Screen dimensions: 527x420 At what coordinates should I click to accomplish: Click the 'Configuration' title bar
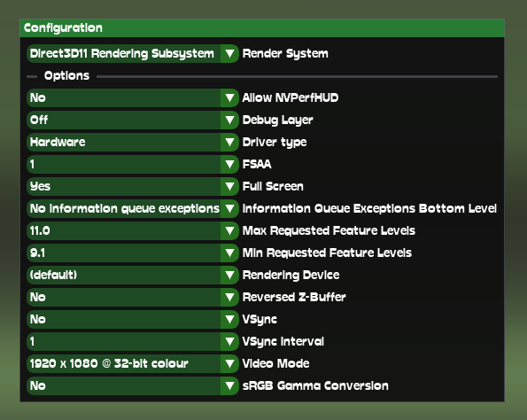point(262,27)
